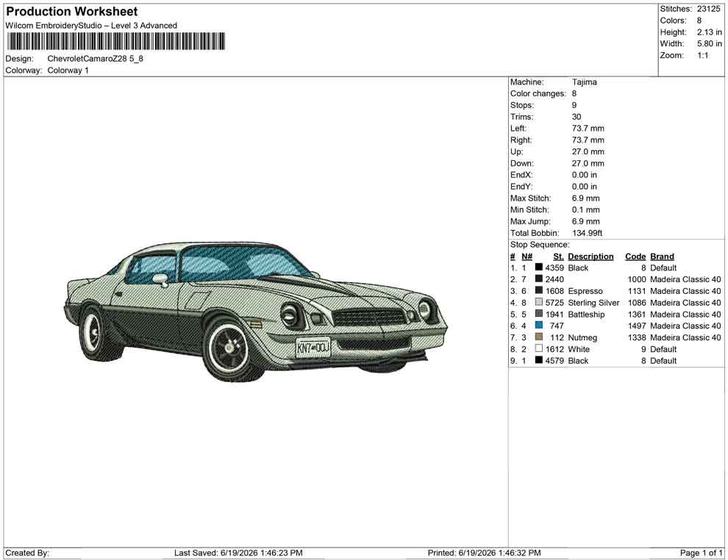Viewport: 728px width, 560px height.
Task: Click the Trims value 30
Action: tap(577, 116)
